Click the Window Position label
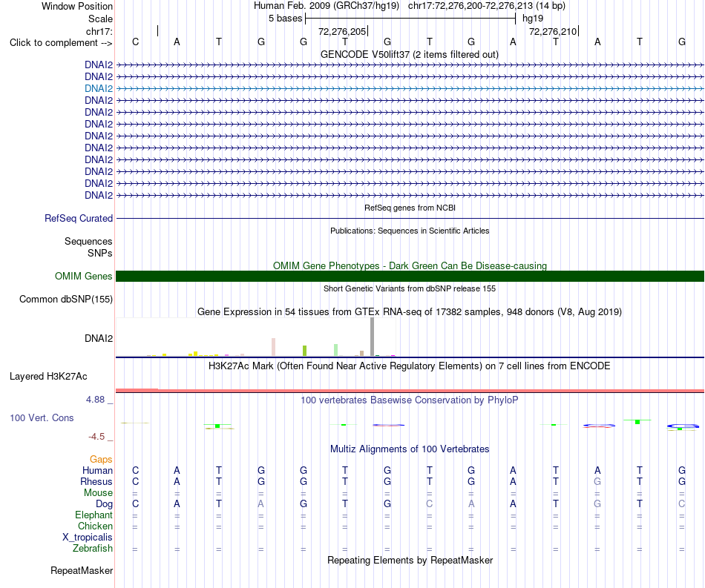The image size is (705, 588). (77, 6)
